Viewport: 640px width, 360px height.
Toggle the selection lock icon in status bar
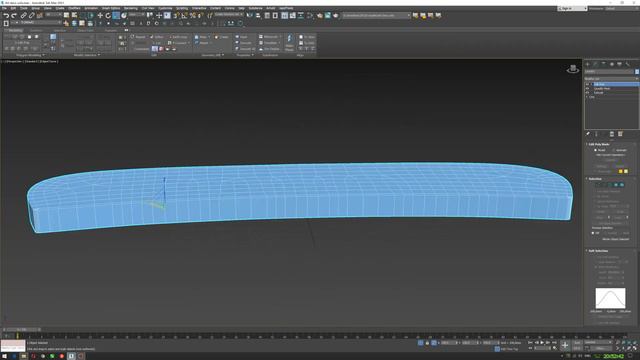(427, 343)
